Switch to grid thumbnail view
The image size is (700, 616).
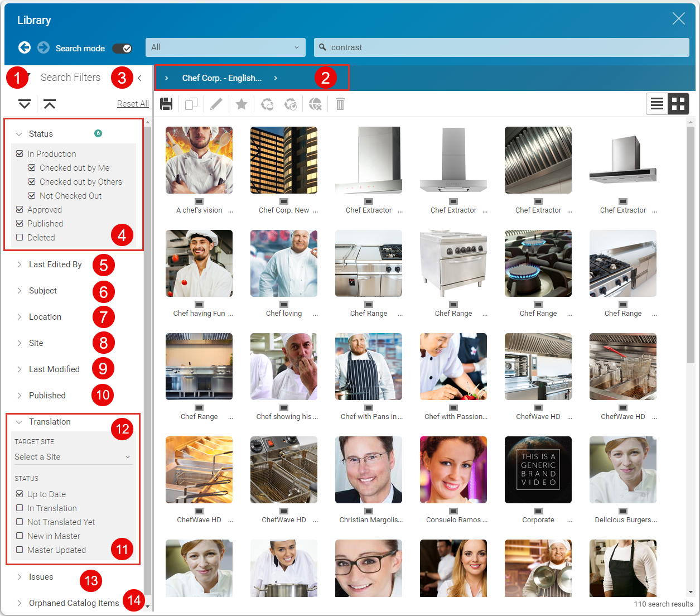point(678,104)
